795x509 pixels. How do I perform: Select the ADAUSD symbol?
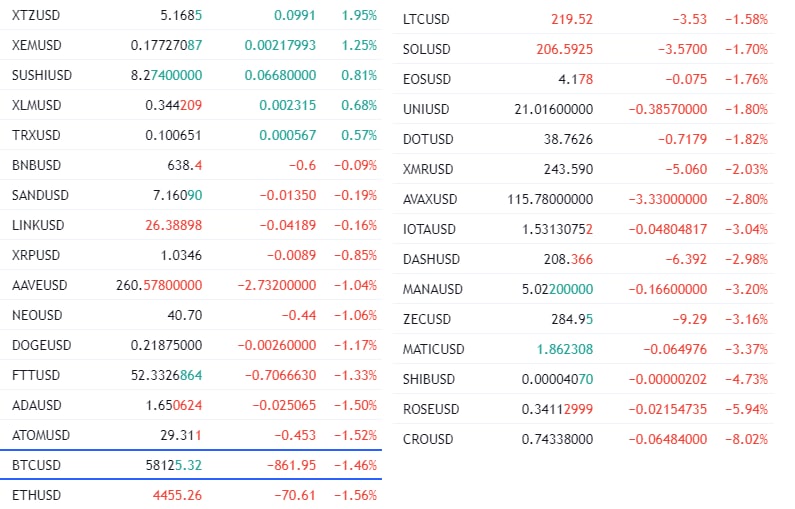click(x=37, y=405)
